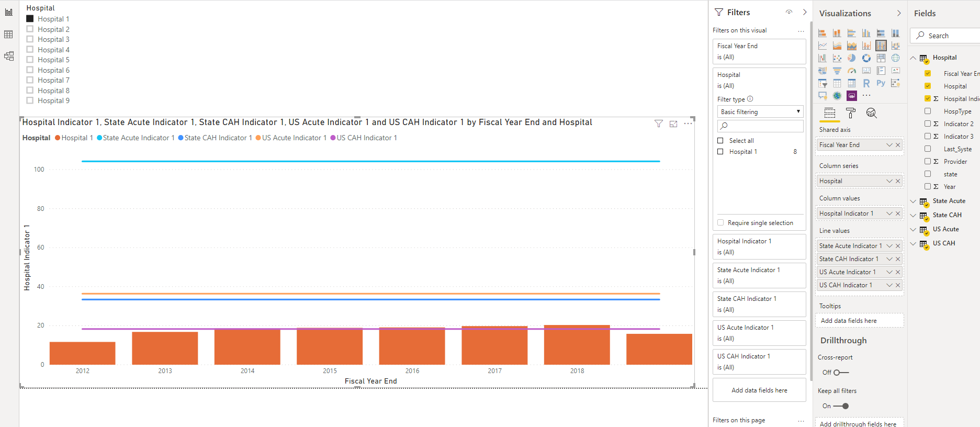Check the HospType field
The height and width of the screenshot is (427, 980).
[928, 111]
